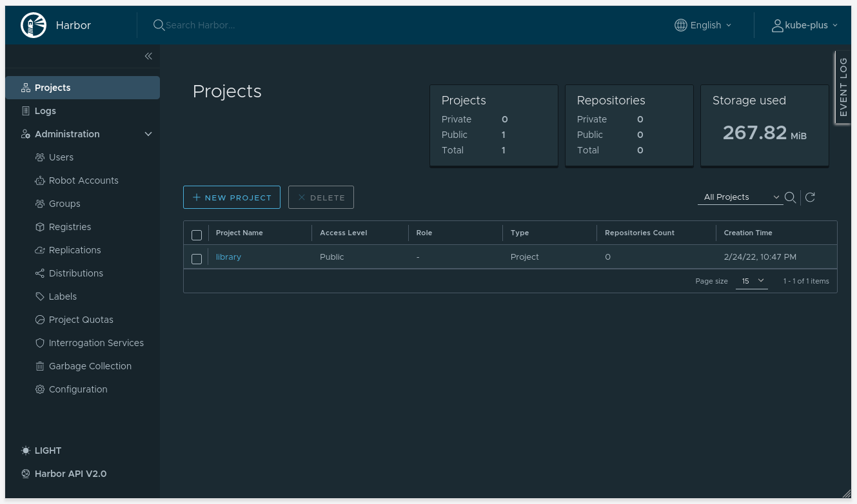
Task: Open Harbor API V2.0 link
Action: [x=64, y=474]
